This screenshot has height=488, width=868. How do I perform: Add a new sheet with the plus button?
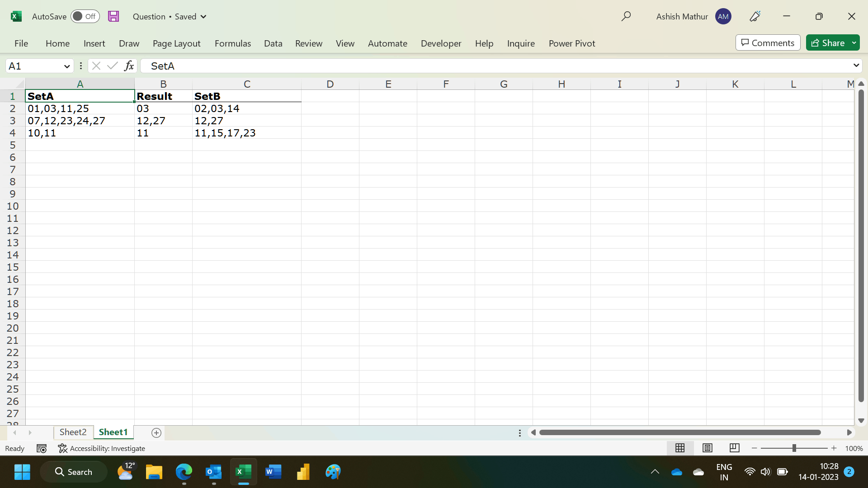(x=156, y=433)
